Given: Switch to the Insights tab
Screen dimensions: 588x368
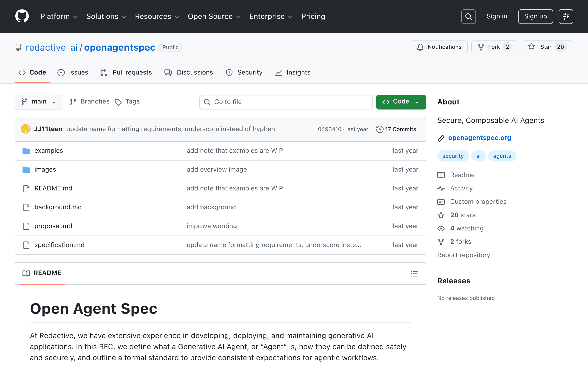Looking at the screenshot, I should pyautogui.click(x=293, y=72).
